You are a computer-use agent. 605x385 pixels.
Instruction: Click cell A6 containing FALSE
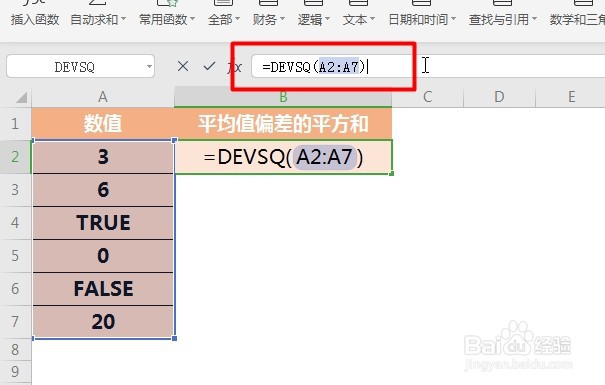pos(103,289)
